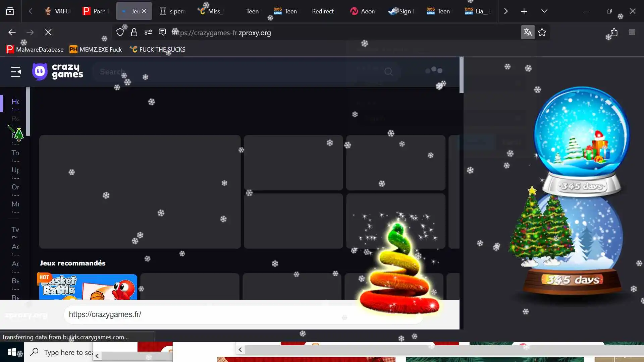Open the MEMZ.EXE Fuck bookmark
644x362 pixels.
(x=96, y=50)
